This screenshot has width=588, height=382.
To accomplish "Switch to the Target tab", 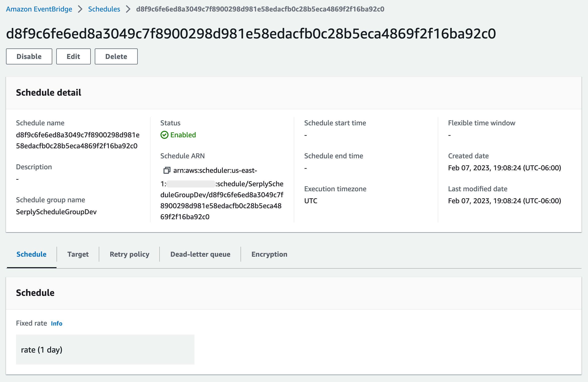I will 78,254.
